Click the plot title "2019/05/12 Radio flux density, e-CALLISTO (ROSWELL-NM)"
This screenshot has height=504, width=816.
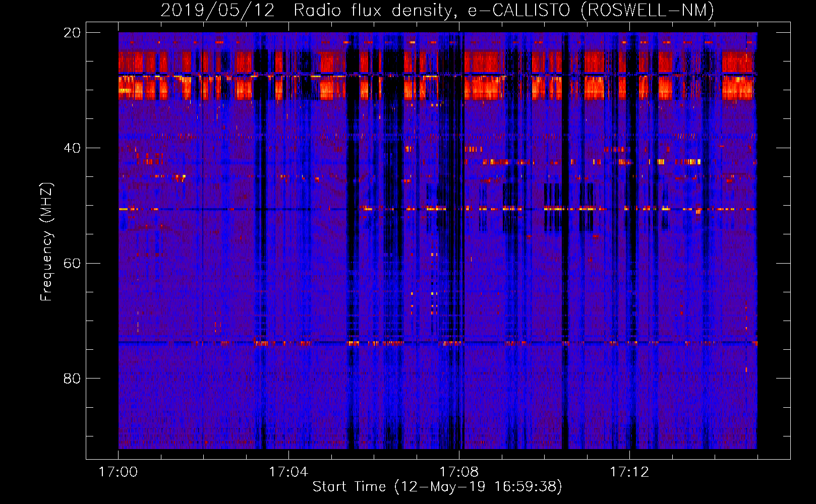(x=437, y=11)
